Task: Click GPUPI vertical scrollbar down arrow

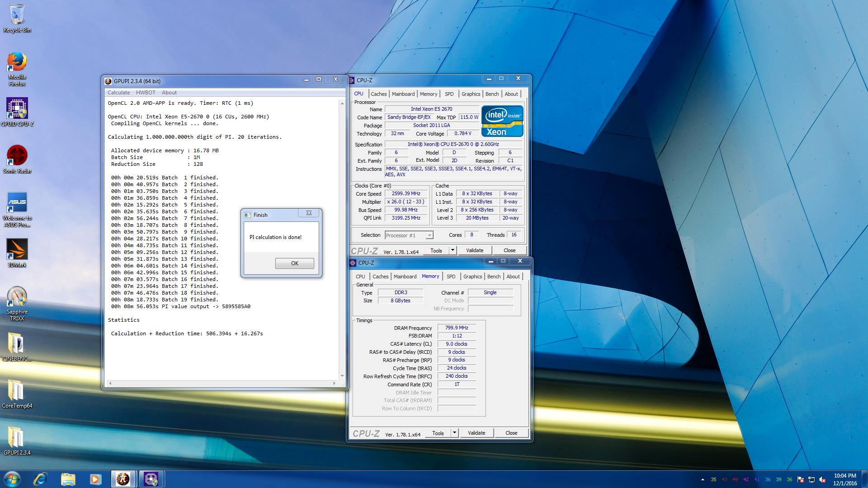Action: (342, 375)
